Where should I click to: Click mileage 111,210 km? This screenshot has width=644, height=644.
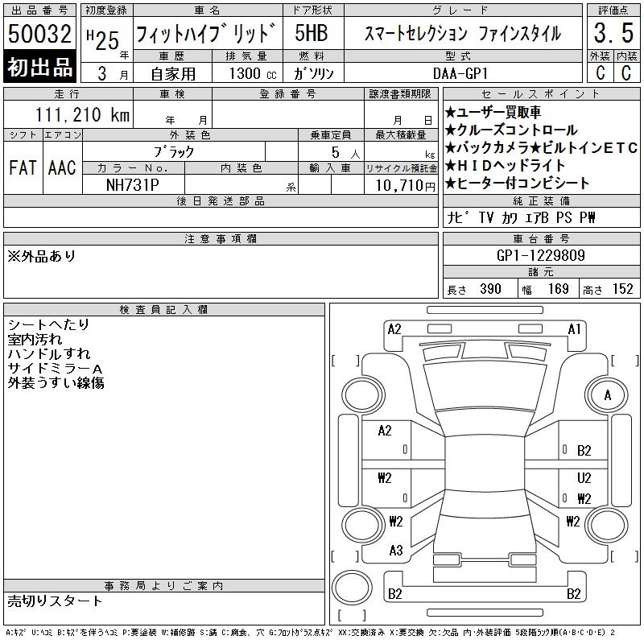click(x=82, y=115)
